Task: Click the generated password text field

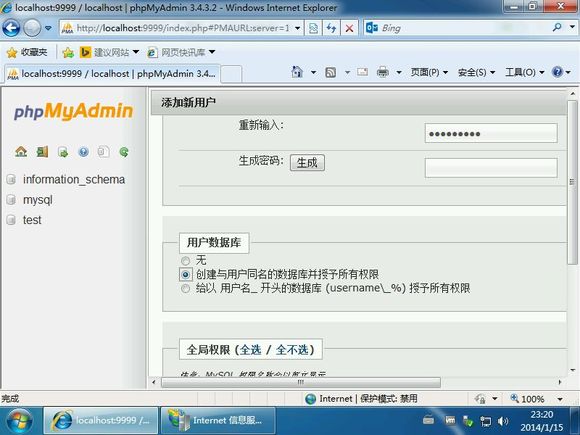Action: (x=491, y=168)
